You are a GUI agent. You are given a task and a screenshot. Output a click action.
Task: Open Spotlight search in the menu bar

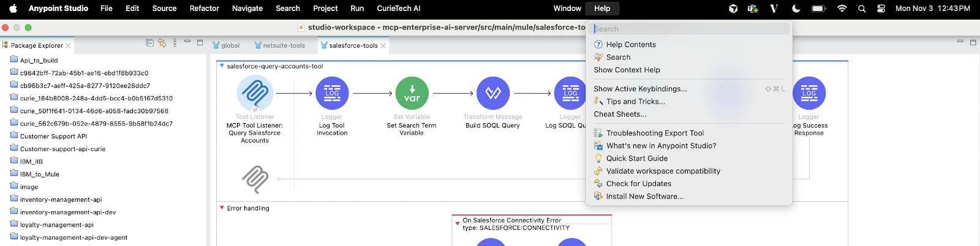coord(862,9)
